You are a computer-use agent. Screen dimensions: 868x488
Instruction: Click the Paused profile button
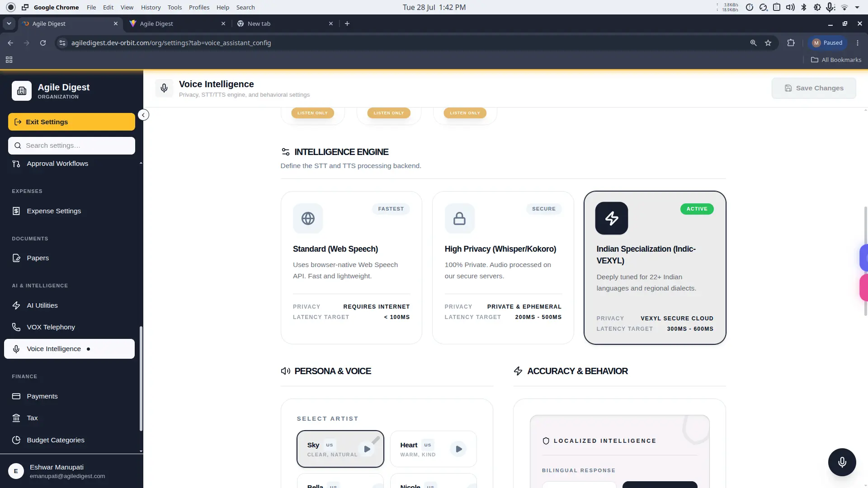[x=827, y=43]
